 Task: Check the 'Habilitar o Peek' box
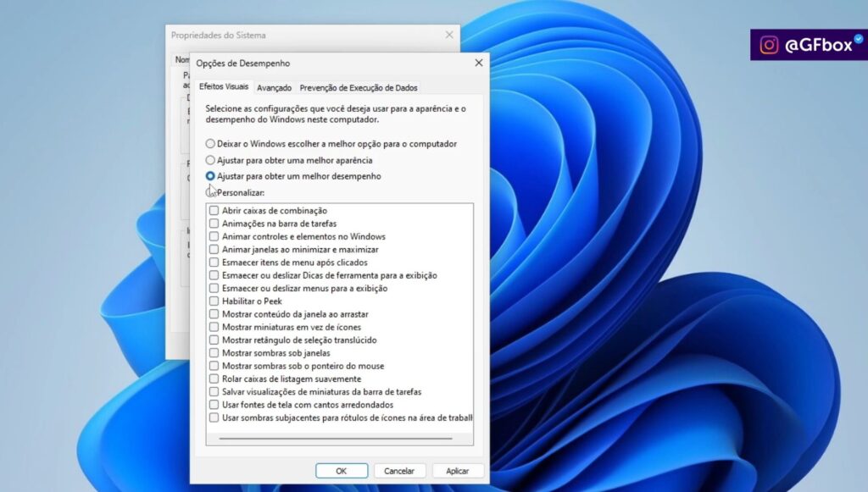click(x=214, y=301)
